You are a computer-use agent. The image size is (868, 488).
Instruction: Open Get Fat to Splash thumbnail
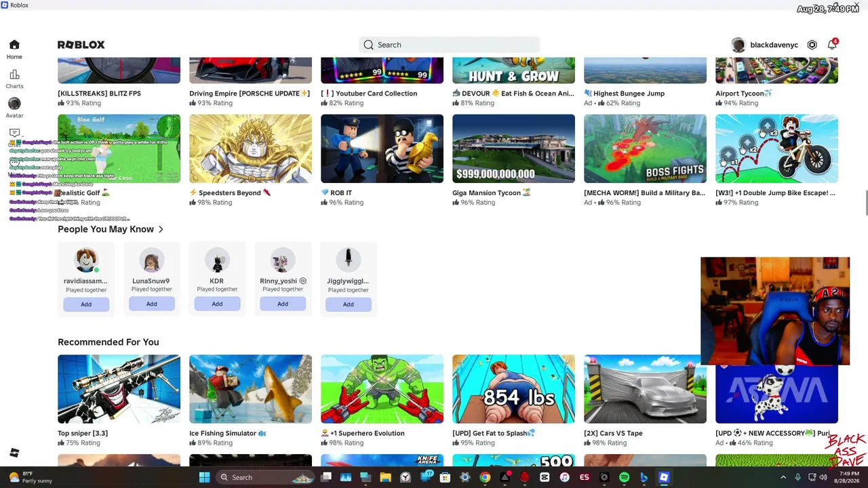[x=513, y=389]
